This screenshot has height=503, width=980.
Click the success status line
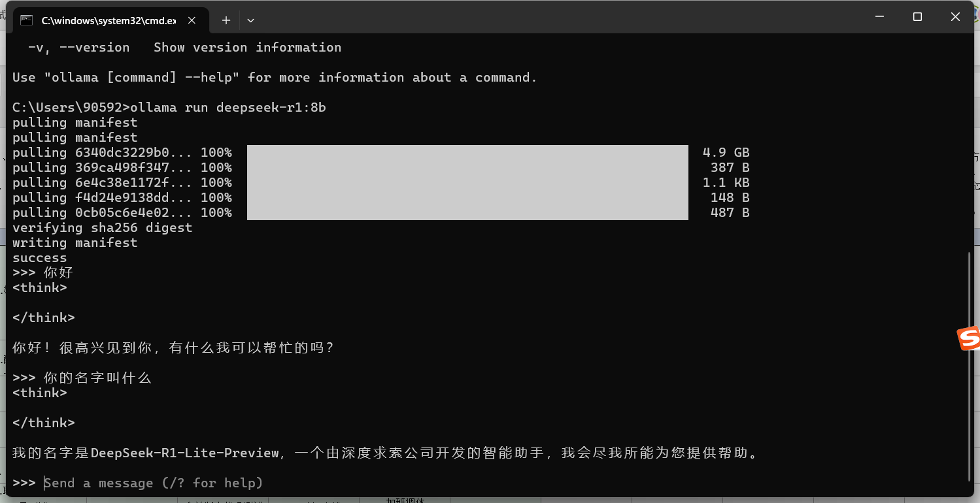point(40,257)
